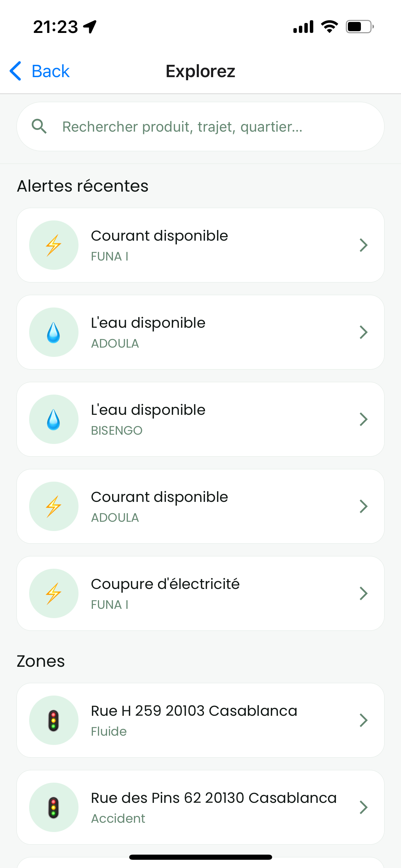Tap water drop icon for ADOULA alert
The width and height of the screenshot is (401, 868).
(x=54, y=332)
